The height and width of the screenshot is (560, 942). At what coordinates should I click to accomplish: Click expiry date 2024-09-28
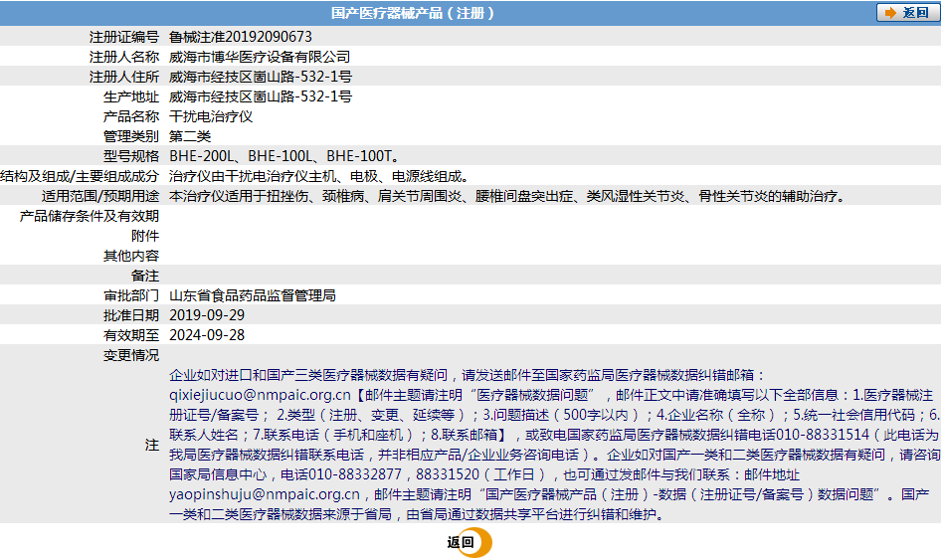pos(207,334)
